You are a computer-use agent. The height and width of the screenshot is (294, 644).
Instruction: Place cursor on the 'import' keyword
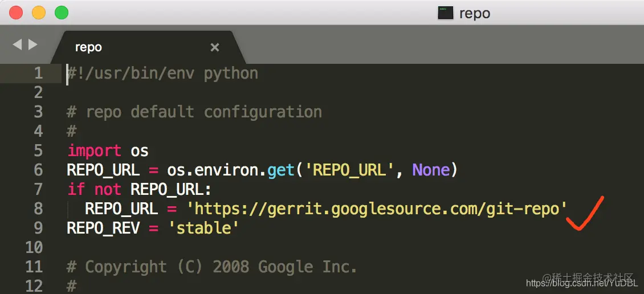point(94,150)
